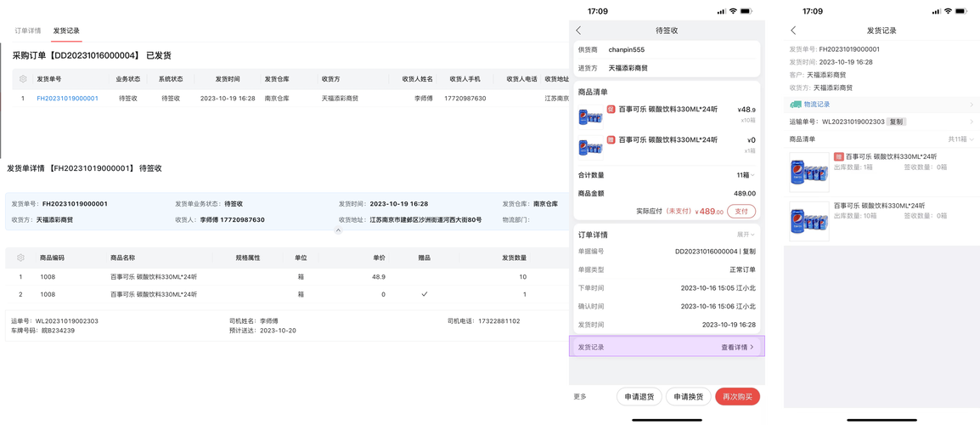Open the 物流记录 link

point(818,105)
